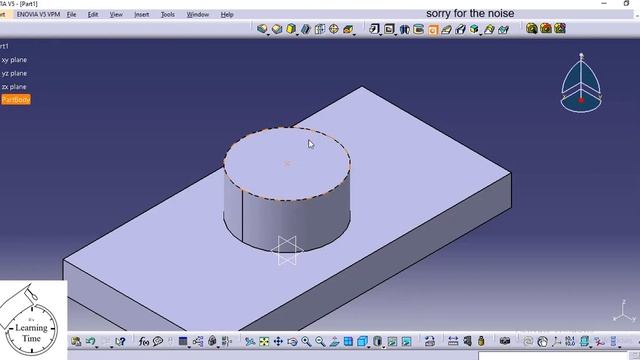This screenshot has width=640, height=360.
Task: Click the orange highlighted active toolbar icon
Action: pos(433,29)
